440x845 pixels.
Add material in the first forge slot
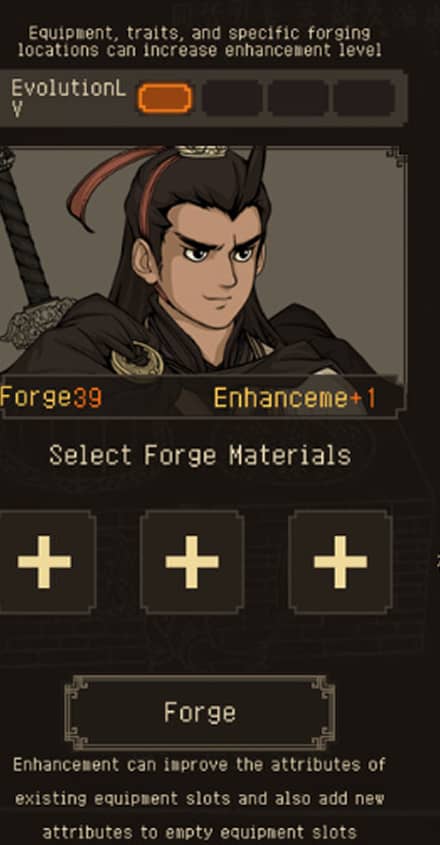pyautogui.click(x=45, y=562)
